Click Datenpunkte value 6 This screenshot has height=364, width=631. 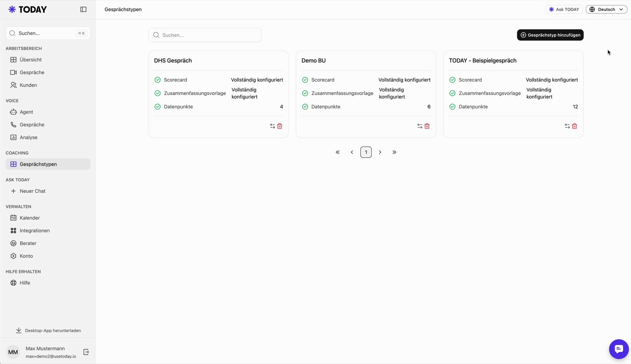tap(429, 107)
